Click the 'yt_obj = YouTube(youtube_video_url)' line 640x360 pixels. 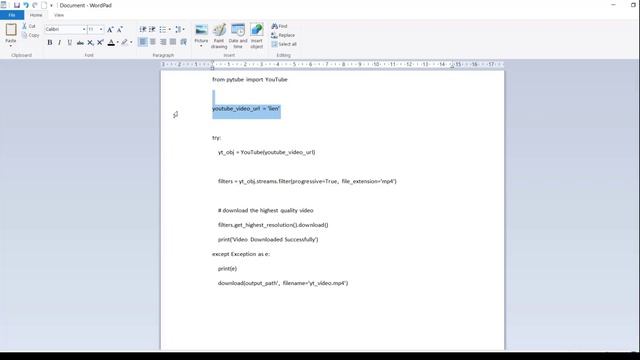click(x=267, y=152)
